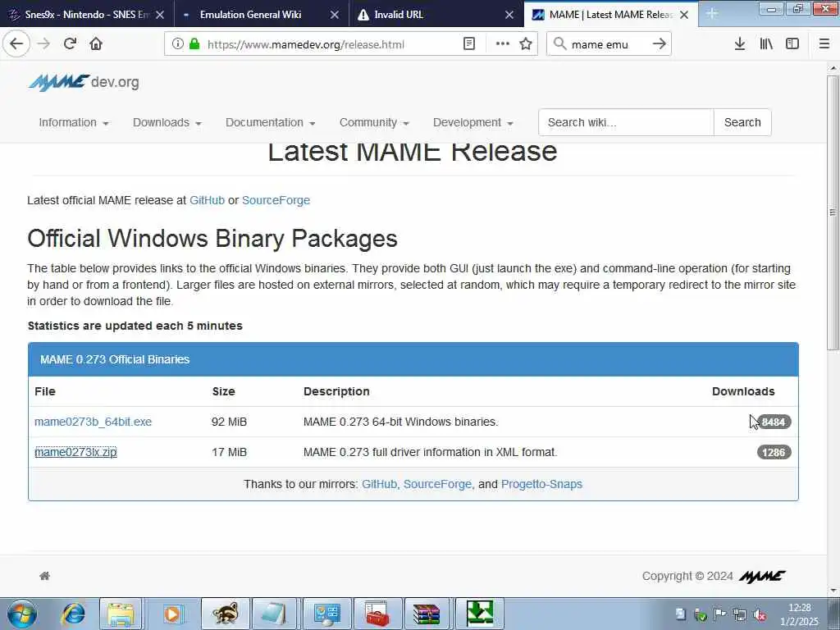840x630 pixels.
Task: Toggle the browser sidebar
Action: point(792,44)
